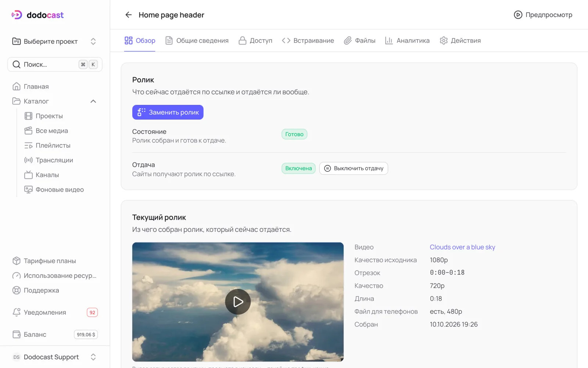This screenshot has width=588, height=368.
Task: Expand the Выберите проект project selector
Action: pyautogui.click(x=55, y=41)
